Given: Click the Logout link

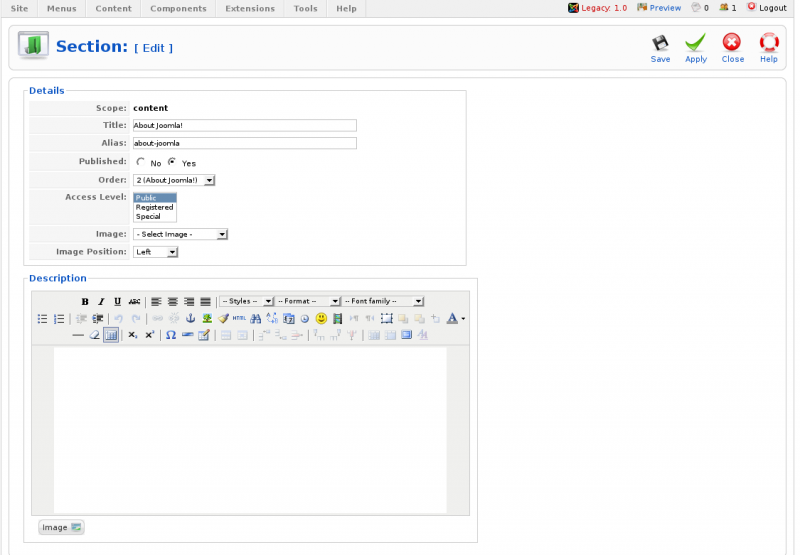Looking at the screenshot, I should 767,8.
